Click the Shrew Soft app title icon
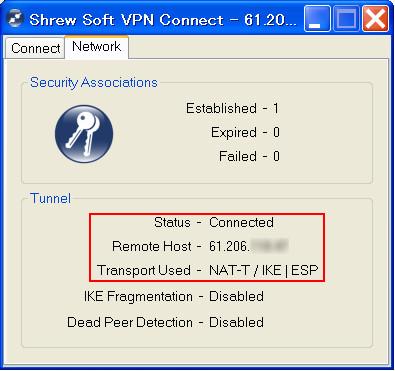 click(15, 19)
